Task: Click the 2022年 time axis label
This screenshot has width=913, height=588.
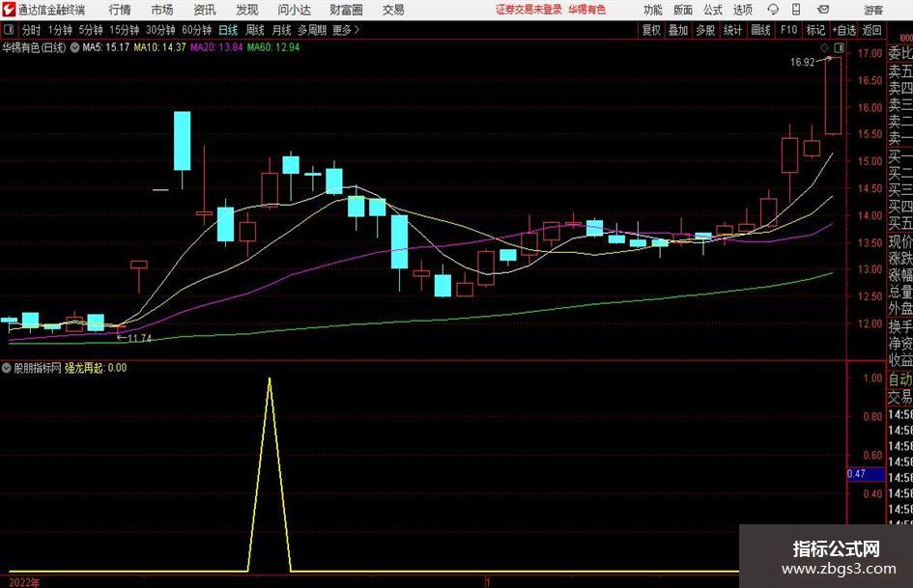Action: tap(24, 582)
